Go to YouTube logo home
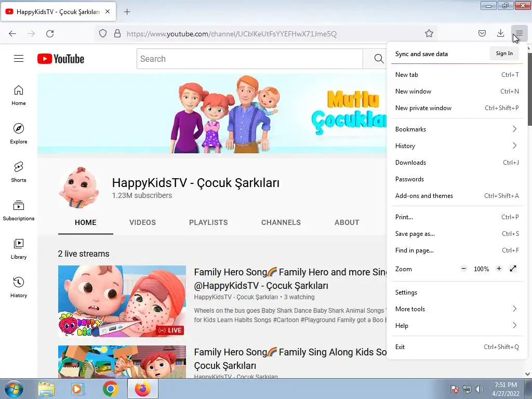This screenshot has height=399, width=532. pos(61,59)
